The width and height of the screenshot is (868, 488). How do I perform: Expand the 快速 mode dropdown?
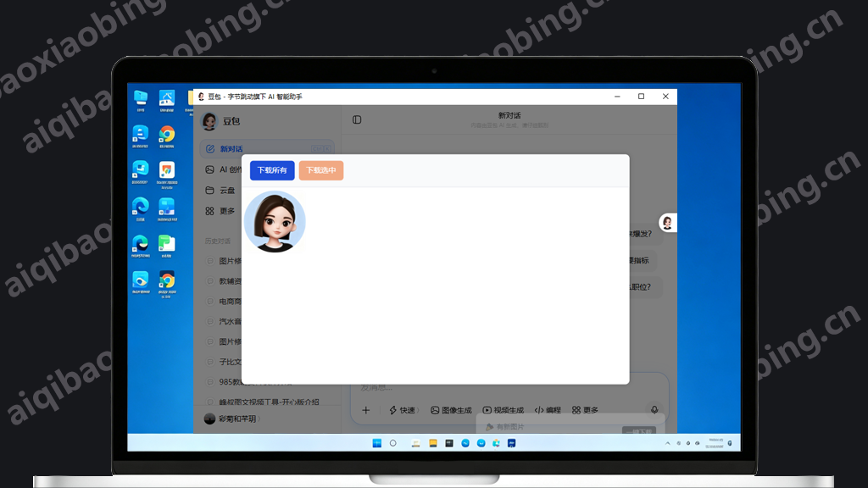pos(403,410)
